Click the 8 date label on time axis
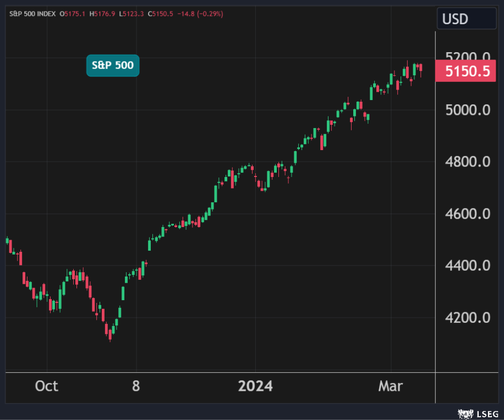The image size is (504, 420). point(136,386)
